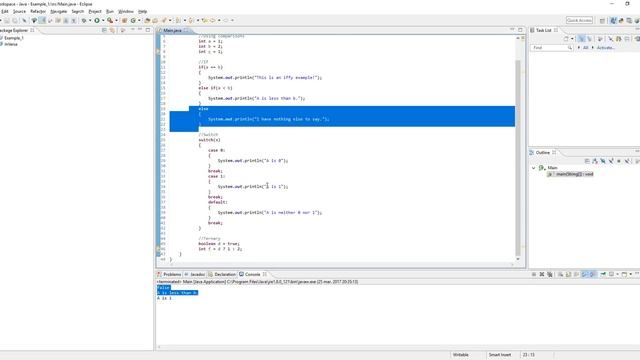Image resolution: width=640 pixels, height=360 pixels.
Task: Open the Display Selected Console dropdown arrow
Action: pos(618,274)
